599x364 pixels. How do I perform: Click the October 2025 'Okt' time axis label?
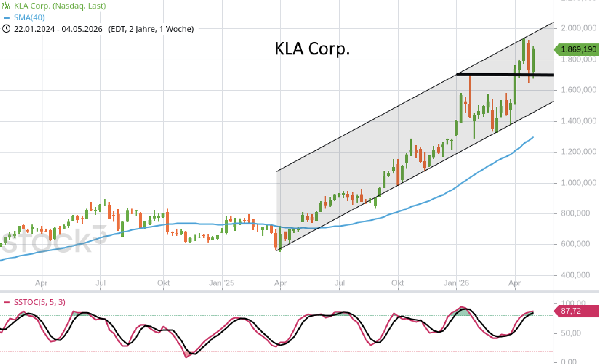(398, 283)
